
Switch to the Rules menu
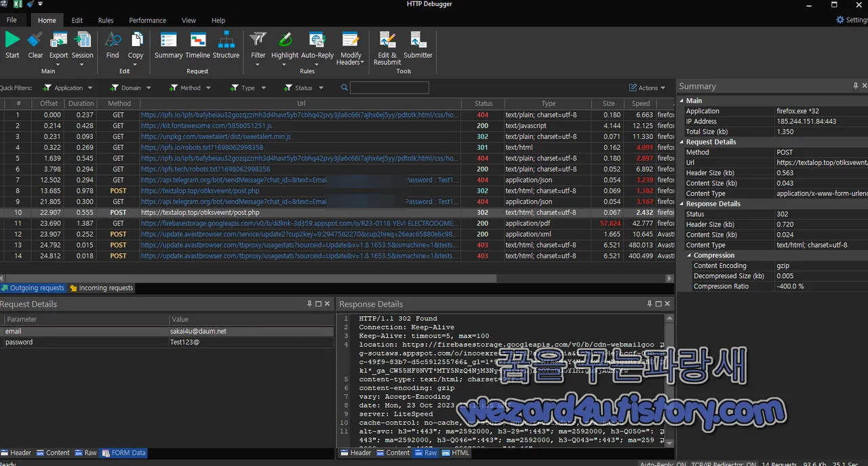(x=105, y=20)
